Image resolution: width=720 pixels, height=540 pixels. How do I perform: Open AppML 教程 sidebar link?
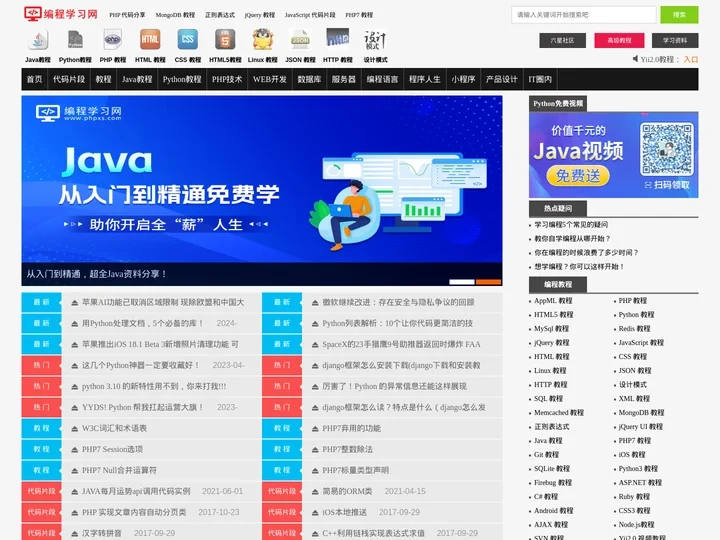pyautogui.click(x=553, y=301)
